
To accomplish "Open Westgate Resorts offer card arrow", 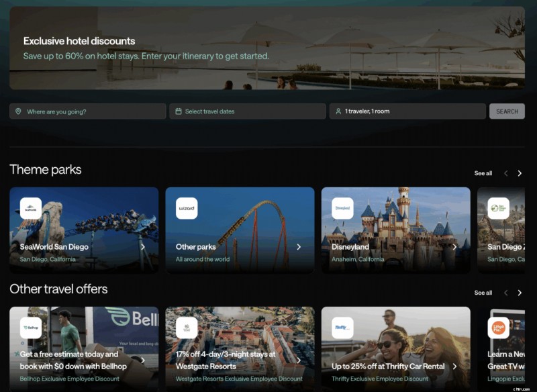I will point(299,360).
